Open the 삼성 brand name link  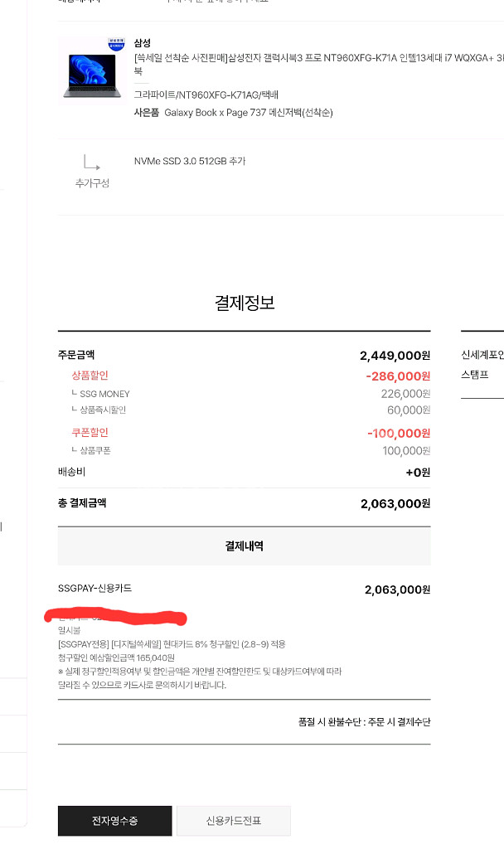[x=143, y=43]
